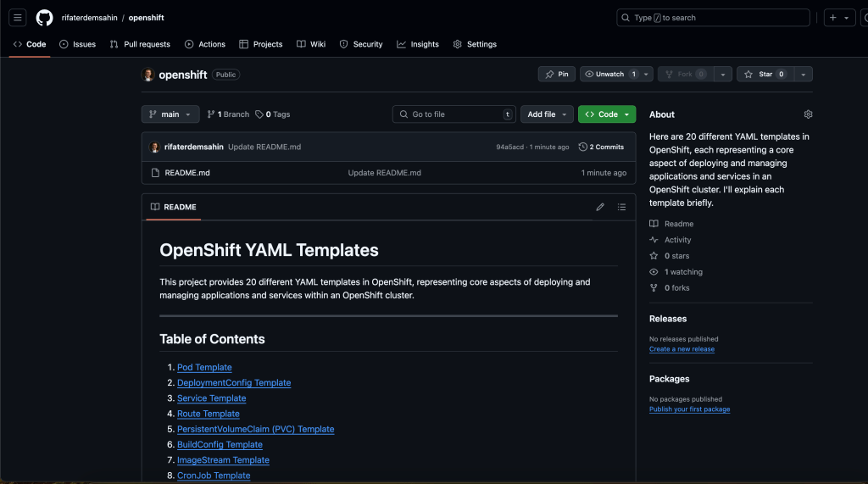Star the openshift repository
The width and height of the screenshot is (868, 484).
[x=765, y=75]
